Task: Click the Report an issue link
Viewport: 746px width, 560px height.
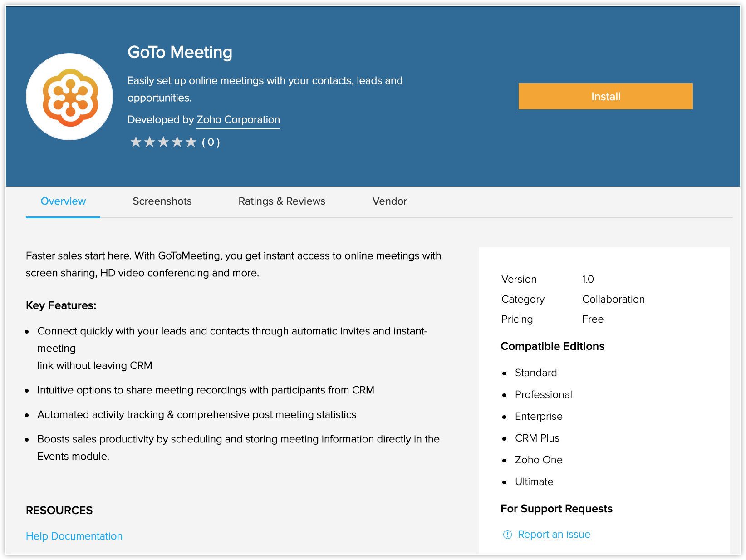Action: coord(554,535)
